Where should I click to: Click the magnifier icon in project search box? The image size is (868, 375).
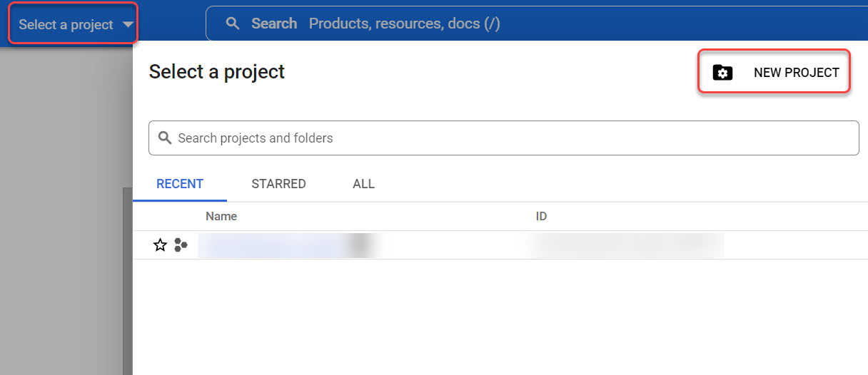click(165, 138)
